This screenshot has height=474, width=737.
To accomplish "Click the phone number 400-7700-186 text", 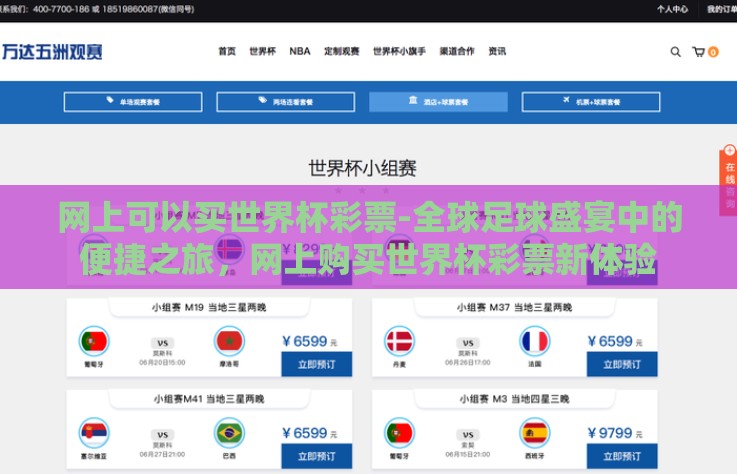I will coord(61,9).
